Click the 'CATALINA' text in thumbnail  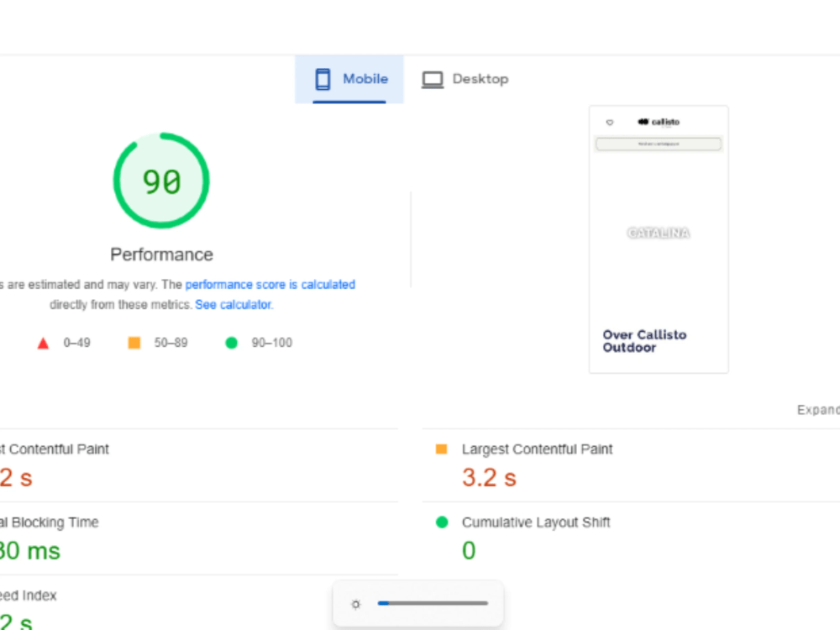click(659, 233)
